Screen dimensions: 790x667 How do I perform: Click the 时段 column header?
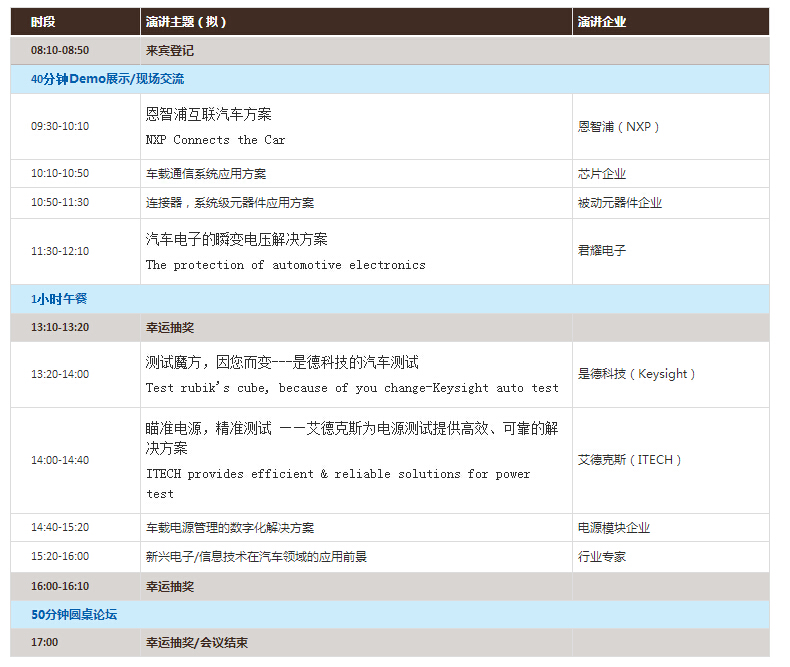coord(43,21)
